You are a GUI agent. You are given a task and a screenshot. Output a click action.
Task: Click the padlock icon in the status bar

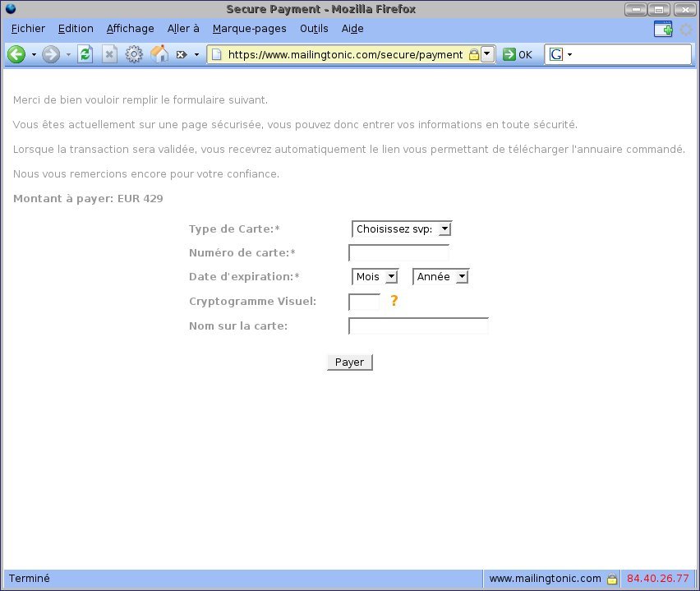(x=611, y=579)
